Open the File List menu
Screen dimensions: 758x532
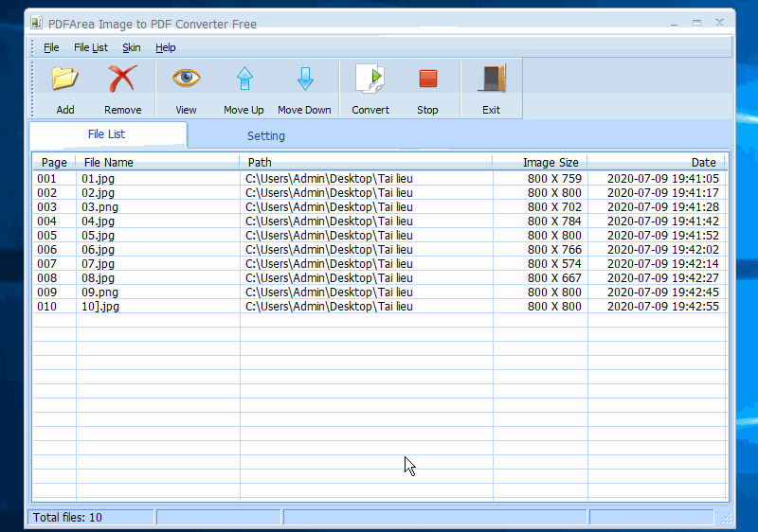[90, 47]
